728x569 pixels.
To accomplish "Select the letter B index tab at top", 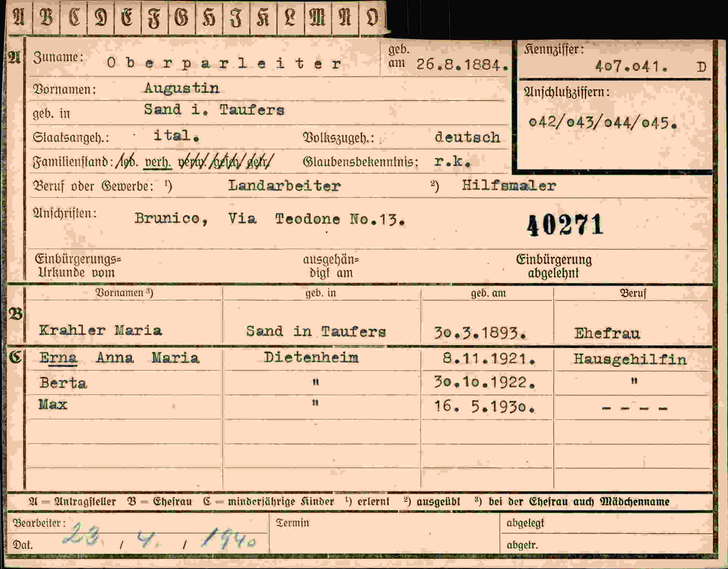I will tap(46, 17).
